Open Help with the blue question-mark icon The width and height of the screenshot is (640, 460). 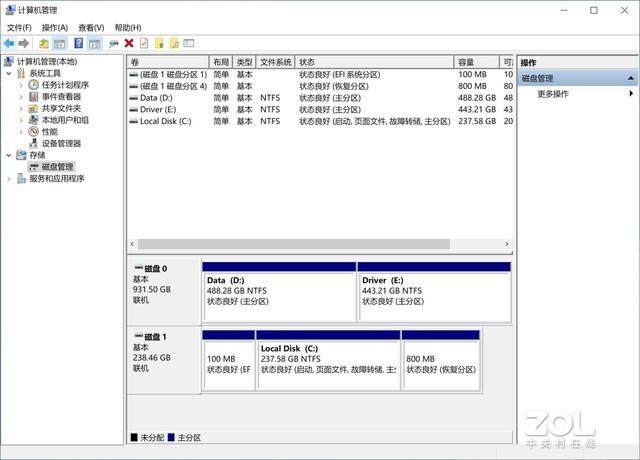click(79, 43)
